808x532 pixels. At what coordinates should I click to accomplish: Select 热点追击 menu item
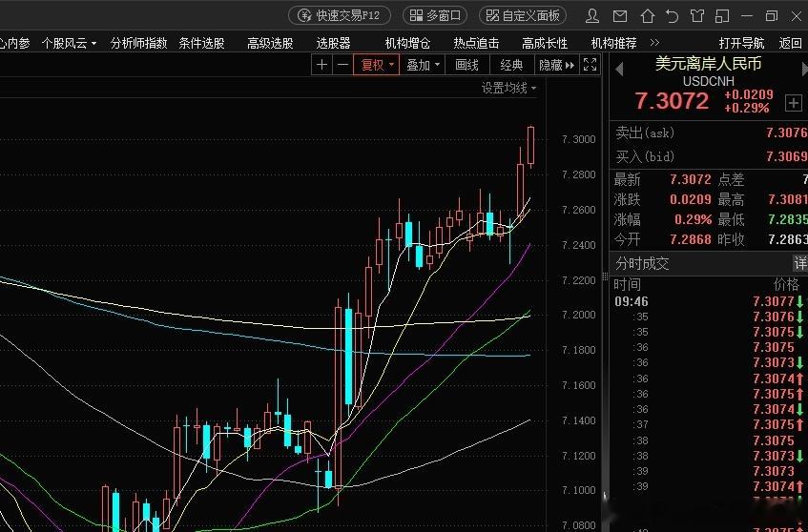pos(476,43)
